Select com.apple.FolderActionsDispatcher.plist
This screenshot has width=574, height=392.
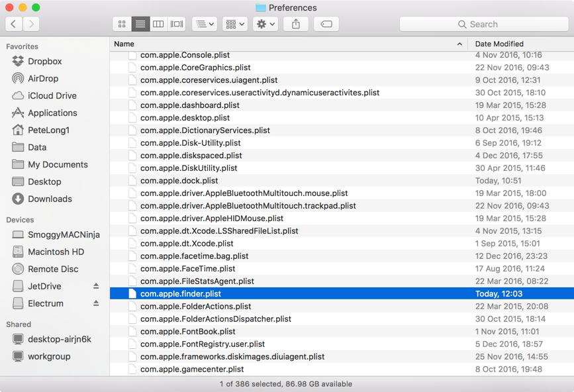[x=342, y=318]
